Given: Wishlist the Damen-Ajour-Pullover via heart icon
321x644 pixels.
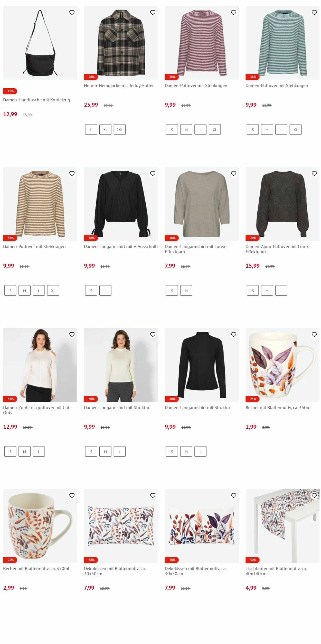Looking at the screenshot, I should [x=314, y=174].
